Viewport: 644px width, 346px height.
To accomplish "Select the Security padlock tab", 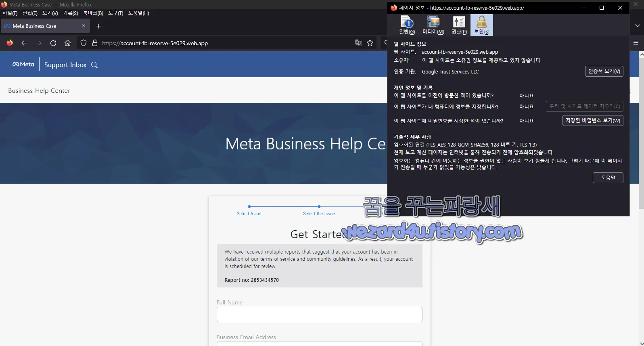I will pos(481,25).
